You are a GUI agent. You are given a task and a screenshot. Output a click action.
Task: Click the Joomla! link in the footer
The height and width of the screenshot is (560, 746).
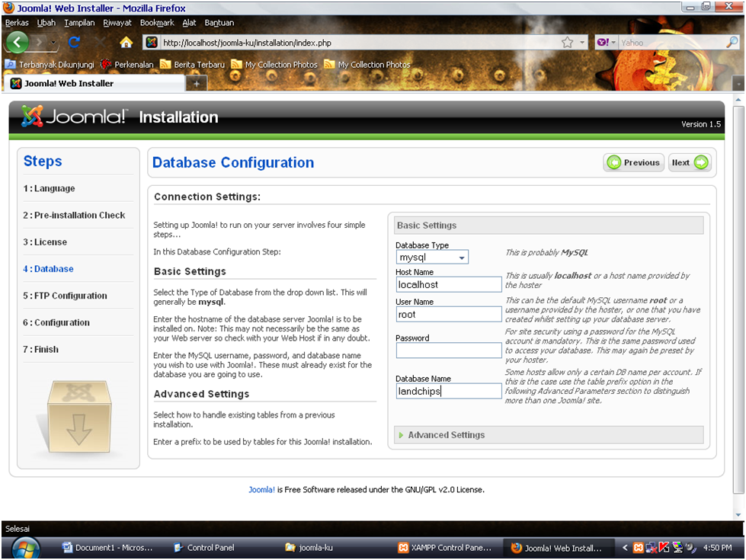click(x=261, y=490)
